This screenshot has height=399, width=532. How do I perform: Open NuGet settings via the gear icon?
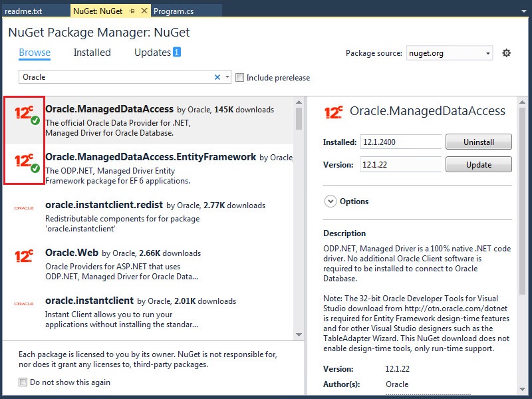[x=506, y=52]
